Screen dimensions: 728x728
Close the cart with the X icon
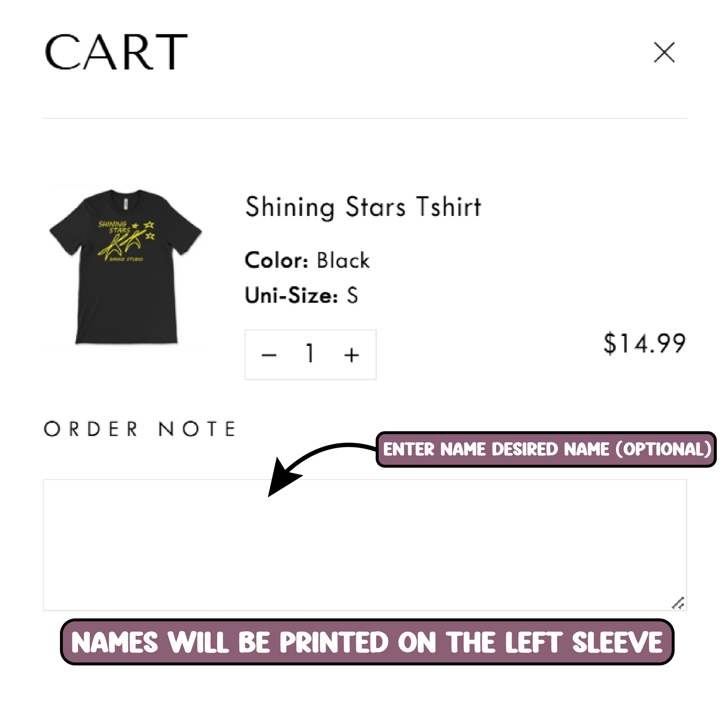click(x=664, y=53)
